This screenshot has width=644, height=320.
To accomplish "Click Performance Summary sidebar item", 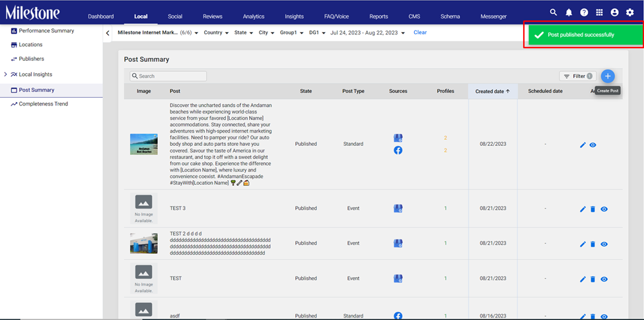I will click(46, 31).
